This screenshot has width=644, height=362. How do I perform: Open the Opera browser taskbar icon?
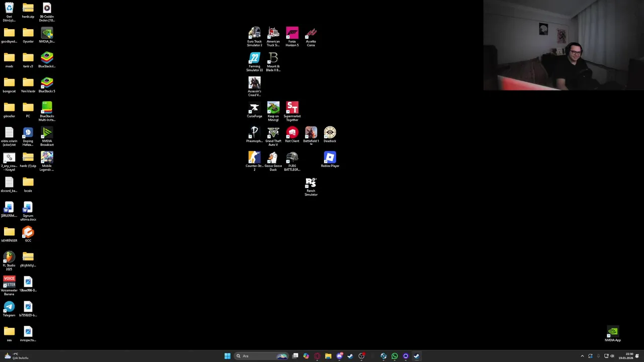[317, 356]
